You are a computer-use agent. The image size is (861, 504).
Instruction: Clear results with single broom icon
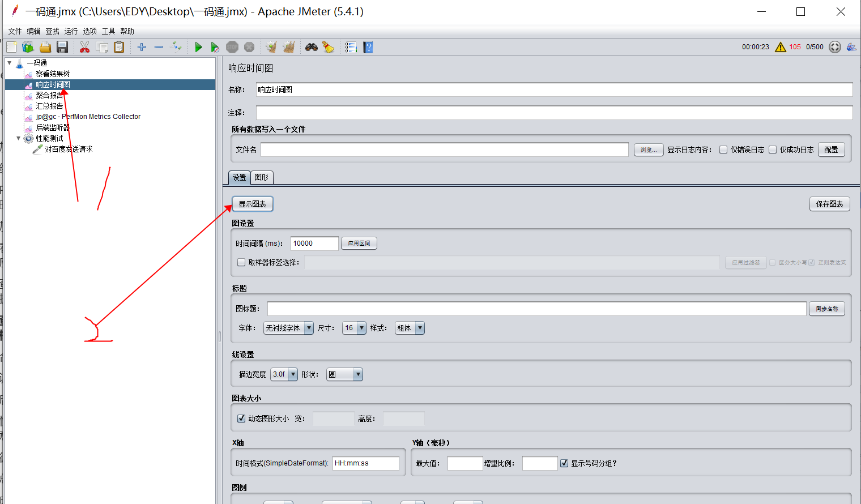271,47
